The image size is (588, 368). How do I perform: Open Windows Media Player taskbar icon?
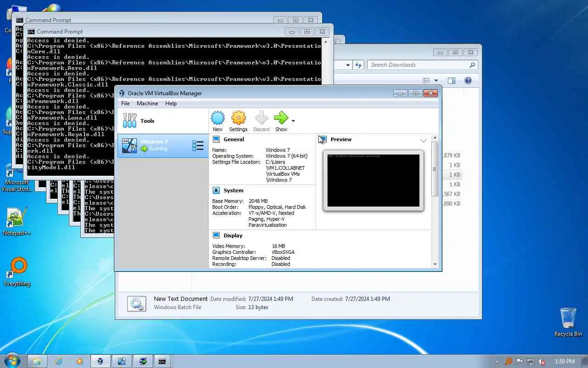79,361
